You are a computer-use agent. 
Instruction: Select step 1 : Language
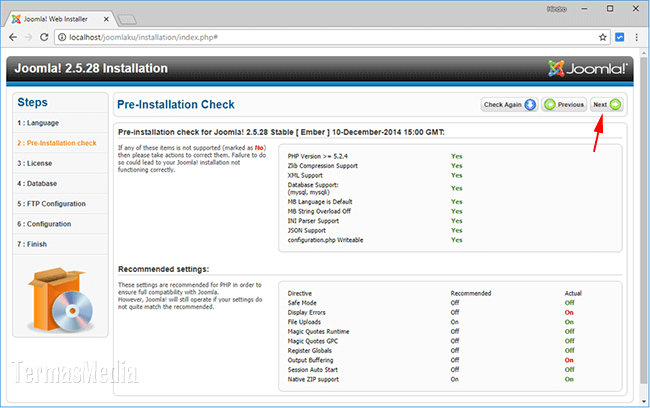61,123
